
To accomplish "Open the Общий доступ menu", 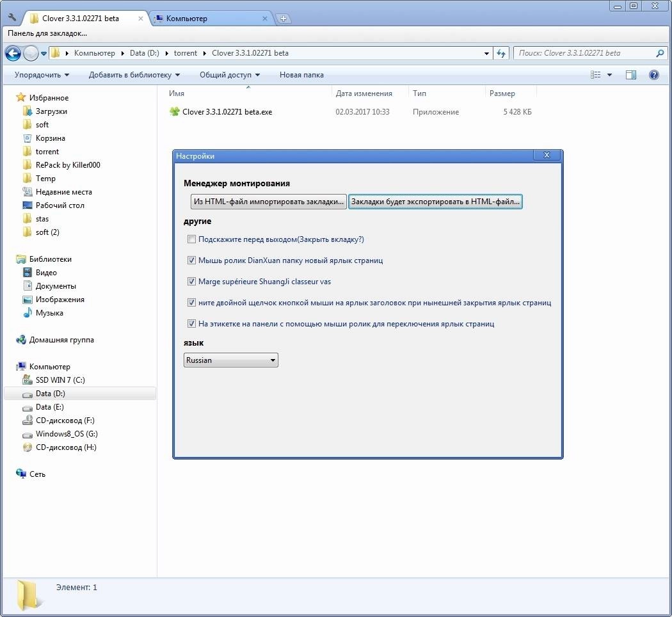I will coord(230,74).
